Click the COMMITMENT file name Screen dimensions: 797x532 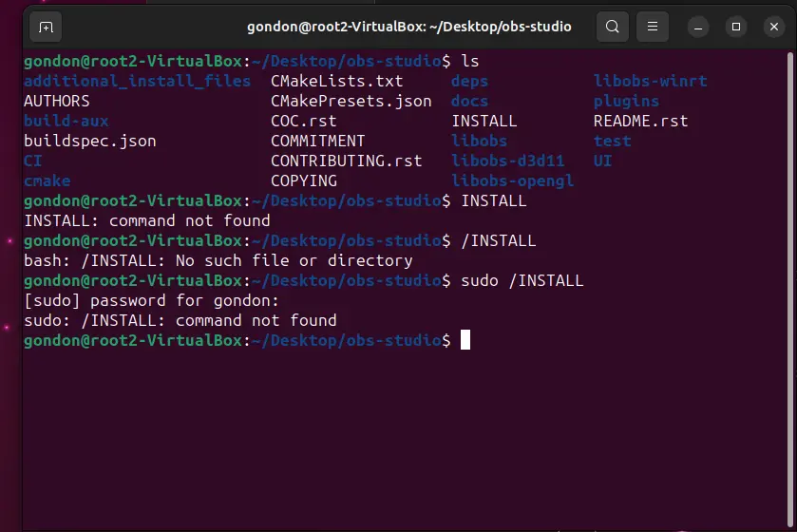pos(317,141)
